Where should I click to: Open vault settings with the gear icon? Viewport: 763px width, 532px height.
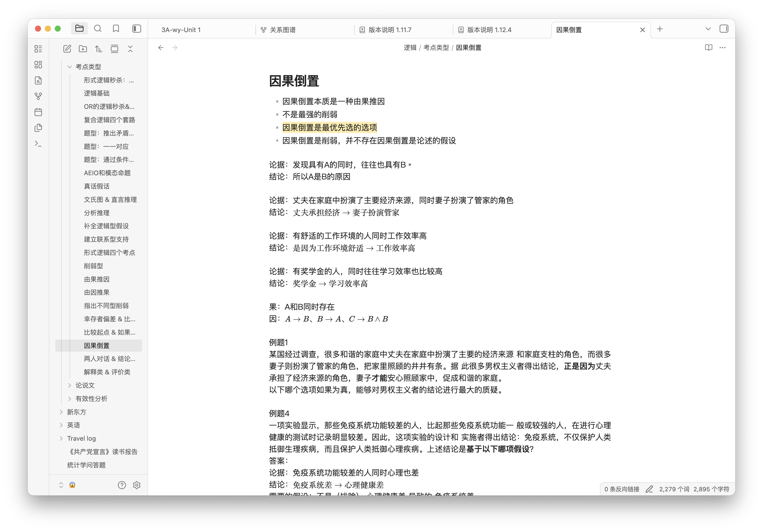pos(137,485)
